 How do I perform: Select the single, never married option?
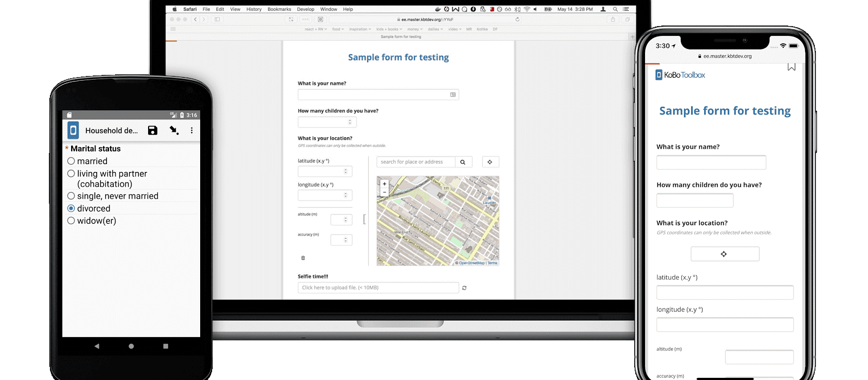(71, 196)
